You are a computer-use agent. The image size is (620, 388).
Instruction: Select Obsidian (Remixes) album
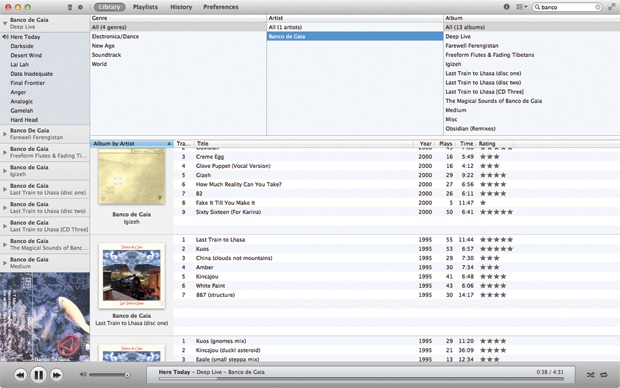click(x=532, y=129)
